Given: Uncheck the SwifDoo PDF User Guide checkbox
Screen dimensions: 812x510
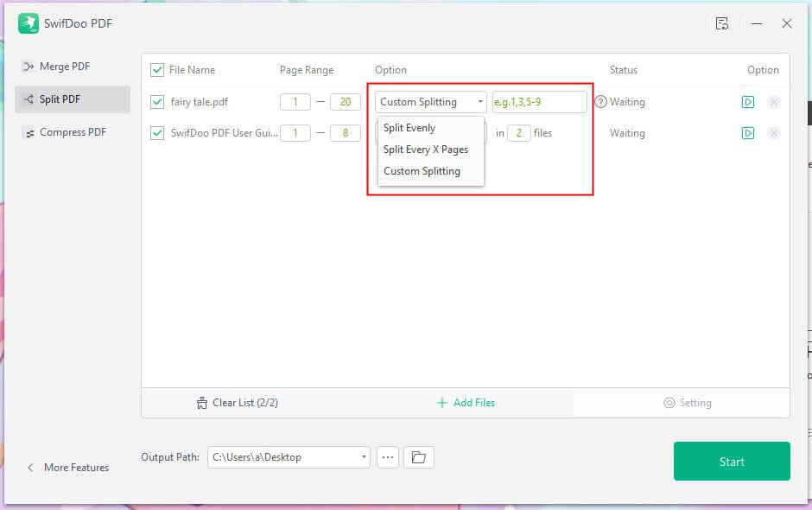Looking at the screenshot, I should [x=157, y=133].
